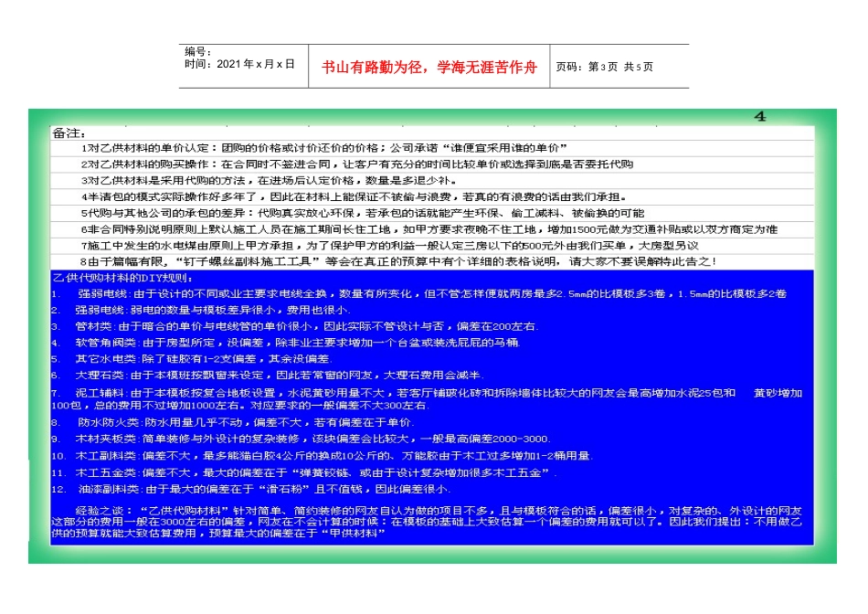Click rule 11 line '木工五金类'

pos(304,472)
